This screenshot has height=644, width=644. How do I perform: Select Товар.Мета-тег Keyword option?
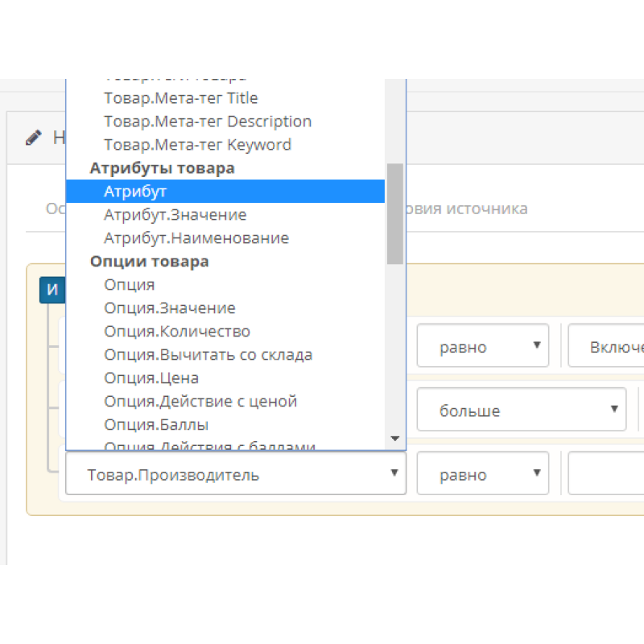(197, 145)
